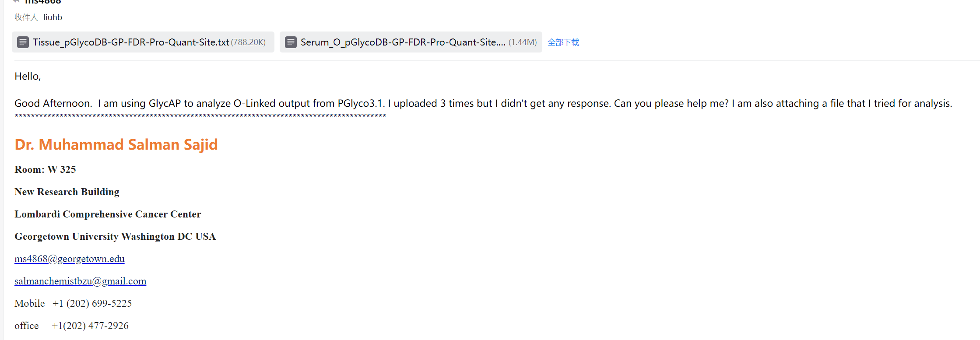This screenshot has width=980, height=340.
Task: Open the Tissue_pGlycoDB-GP-FDR-Pro-Quant-Site.txt attachment
Action: (131, 42)
